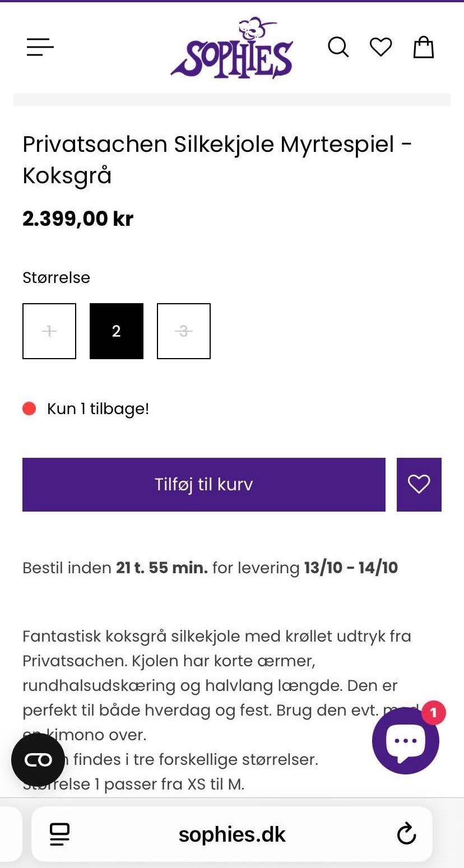Image resolution: width=464 pixels, height=868 pixels.
Task: Select size 2
Action: 117,331
